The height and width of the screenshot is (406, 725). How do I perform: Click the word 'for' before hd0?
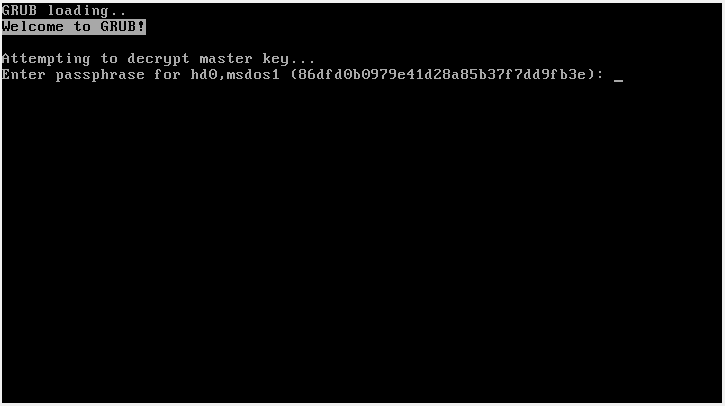[167, 74]
